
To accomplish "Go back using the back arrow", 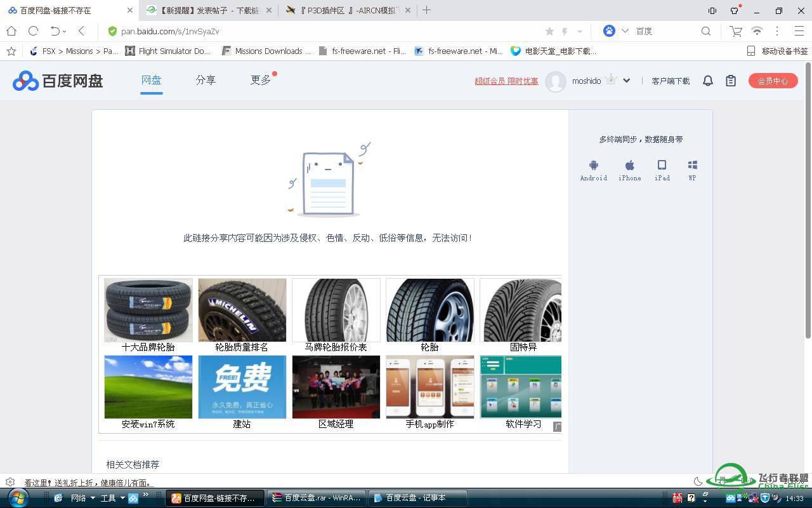I will click(x=81, y=30).
